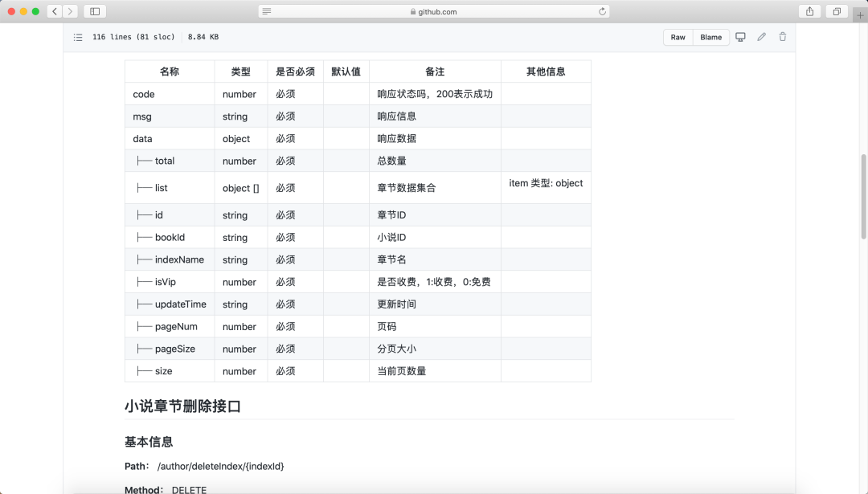This screenshot has height=494, width=868.
Task: Click the '是否必须' column header
Action: click(295, 71)
